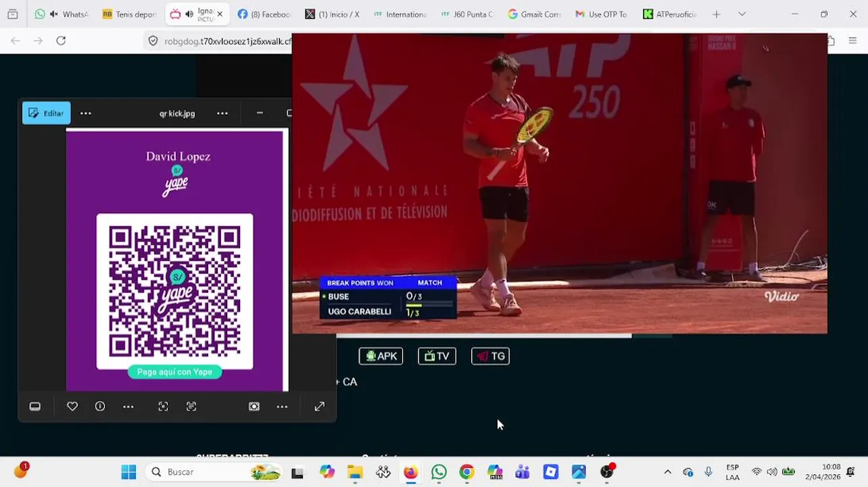Click the Photos app taskbar icon

[579, 471]
